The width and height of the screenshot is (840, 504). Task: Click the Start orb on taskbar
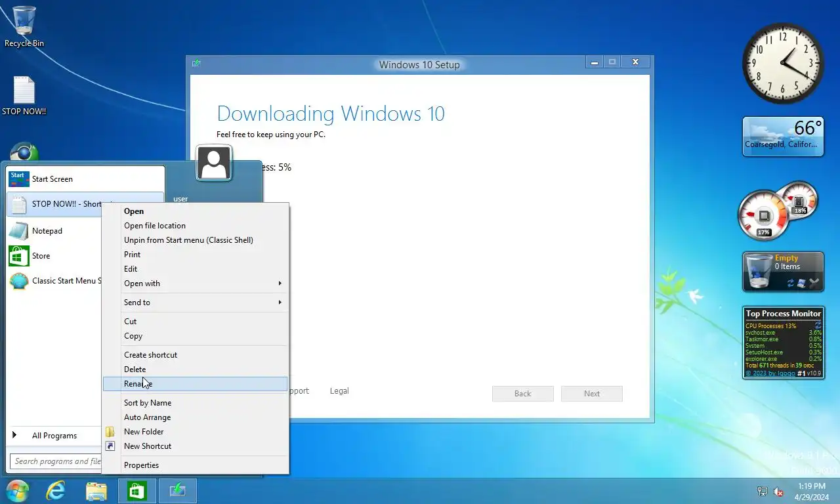[17, 491]
